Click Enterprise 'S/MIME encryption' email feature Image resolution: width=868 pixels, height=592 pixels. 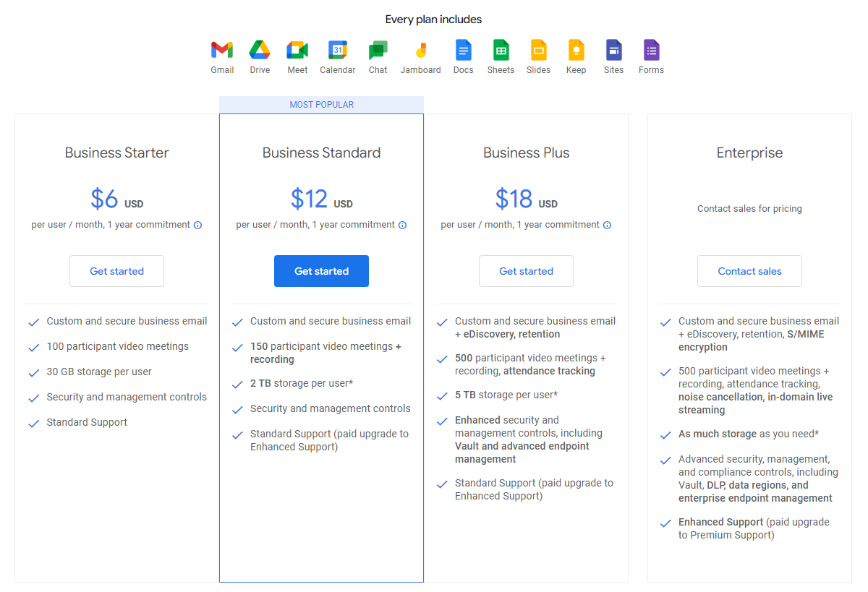759,334
